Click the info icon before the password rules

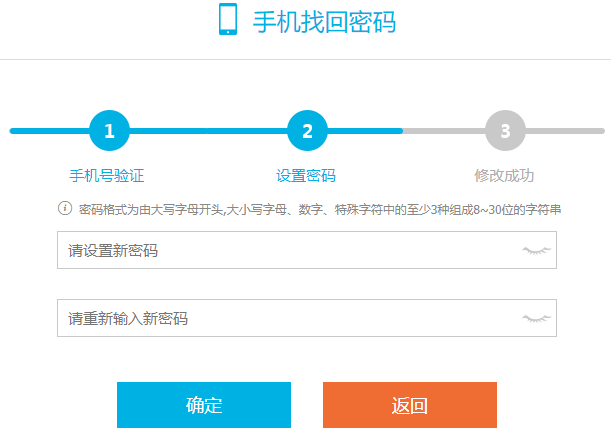tap(65, 209)
